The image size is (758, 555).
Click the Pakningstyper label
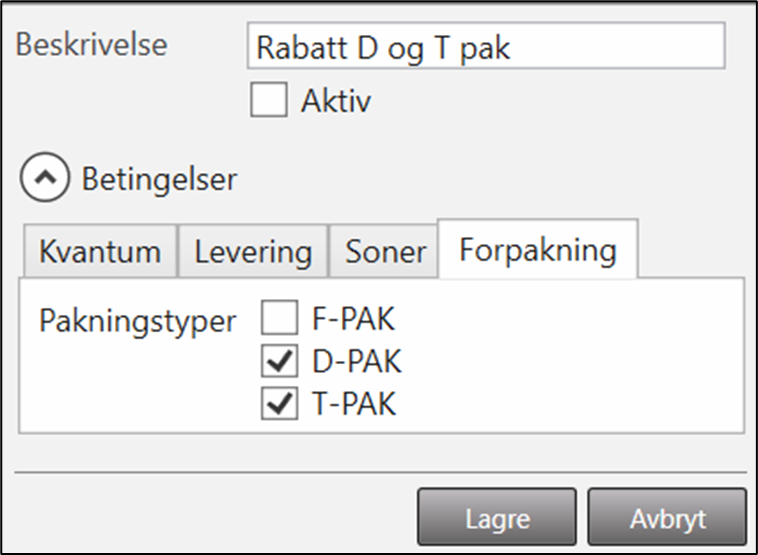click(x=138, y=320)
